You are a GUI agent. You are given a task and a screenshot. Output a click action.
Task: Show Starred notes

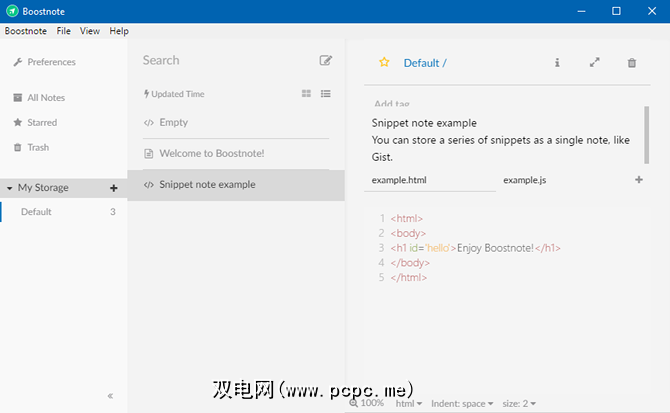(35, 123)
